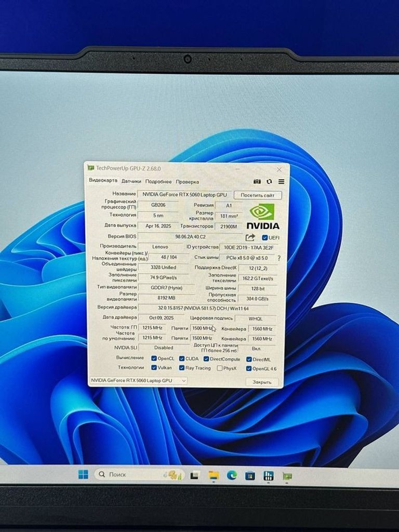
Task: Click the bus interface question mark
Action: point(279,258)
